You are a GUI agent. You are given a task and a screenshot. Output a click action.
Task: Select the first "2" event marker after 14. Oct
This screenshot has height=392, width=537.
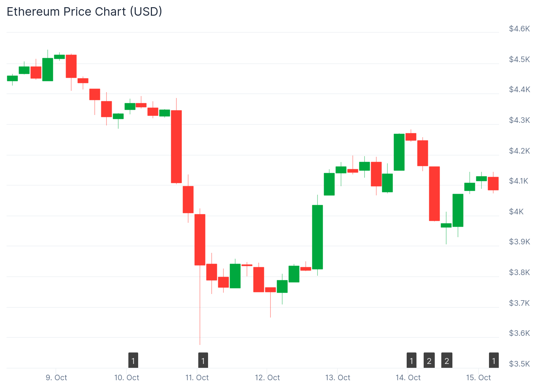(429, 361)
